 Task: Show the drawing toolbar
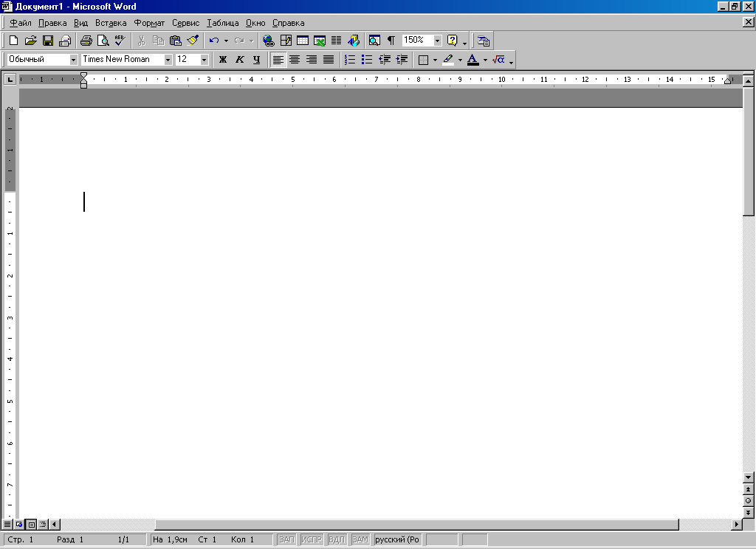pos(354,41)
